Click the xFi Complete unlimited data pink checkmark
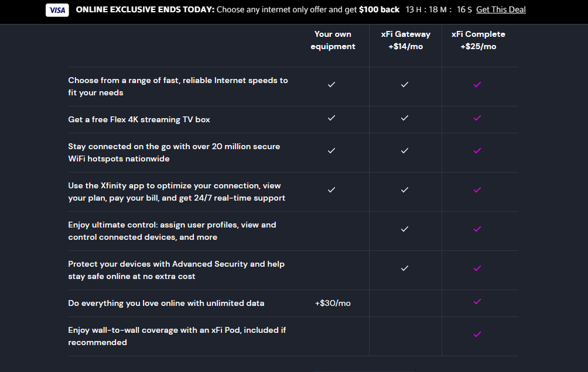 click(477, 302)
